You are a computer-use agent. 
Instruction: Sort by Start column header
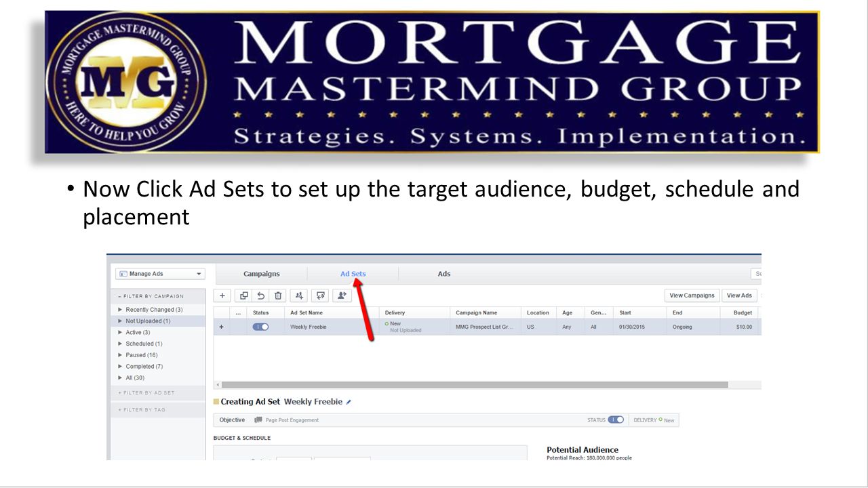click(x=639, y=313)
